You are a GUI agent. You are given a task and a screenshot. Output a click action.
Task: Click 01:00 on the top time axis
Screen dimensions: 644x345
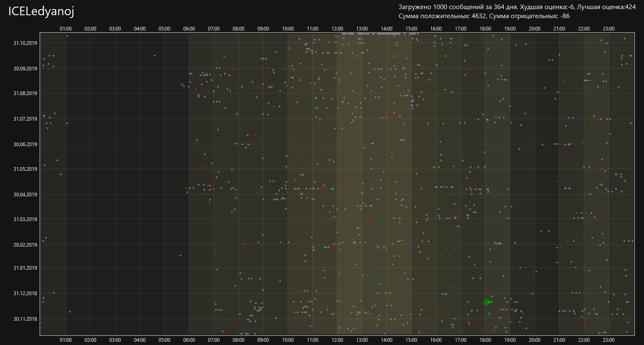click(x=66, y=29)
